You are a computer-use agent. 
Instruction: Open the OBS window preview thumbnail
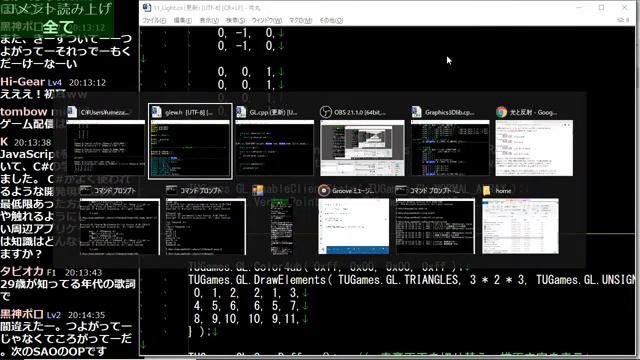point(362,148)
